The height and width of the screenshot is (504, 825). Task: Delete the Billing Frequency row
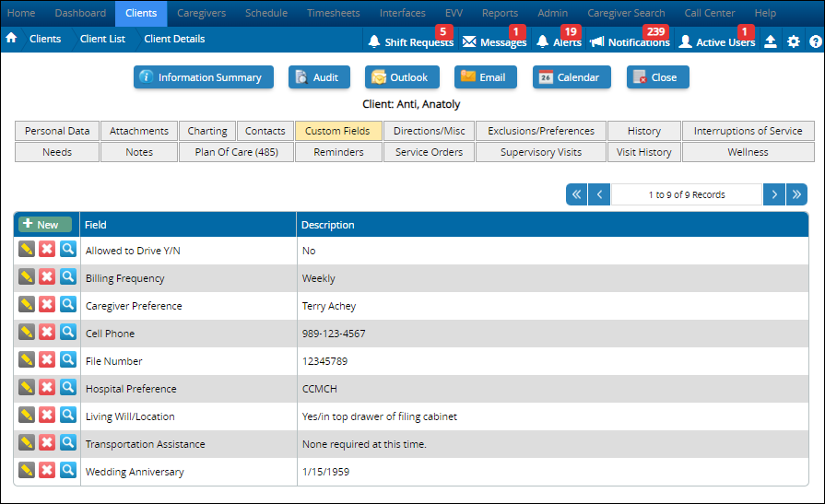pos(47,276)
